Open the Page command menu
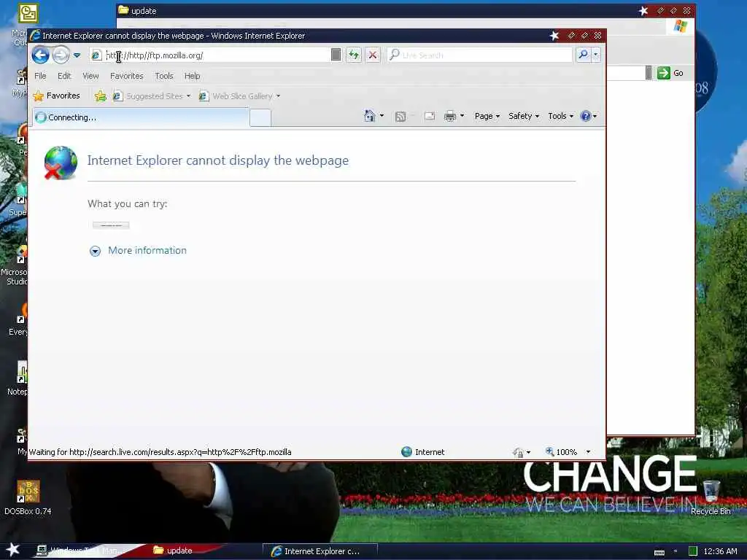Image resolution: width=747 pixels, height=560 pixels. coord(487,116)
